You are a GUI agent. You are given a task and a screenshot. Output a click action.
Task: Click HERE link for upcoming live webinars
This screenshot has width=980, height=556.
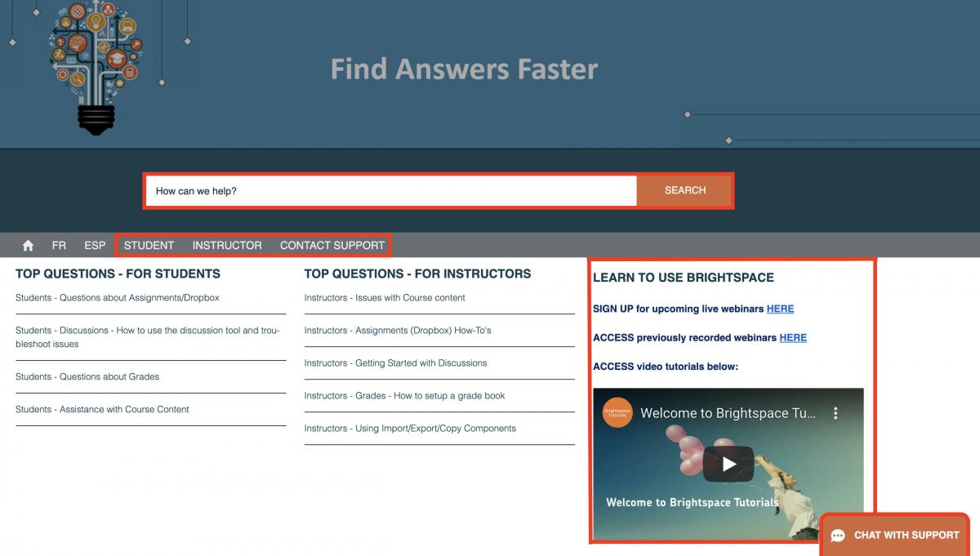(780, 309)
